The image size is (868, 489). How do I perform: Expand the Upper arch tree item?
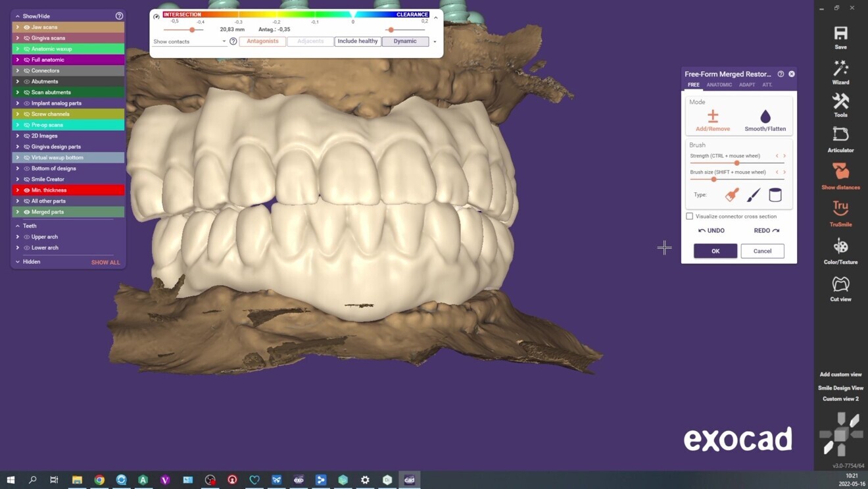pos(18,236)
